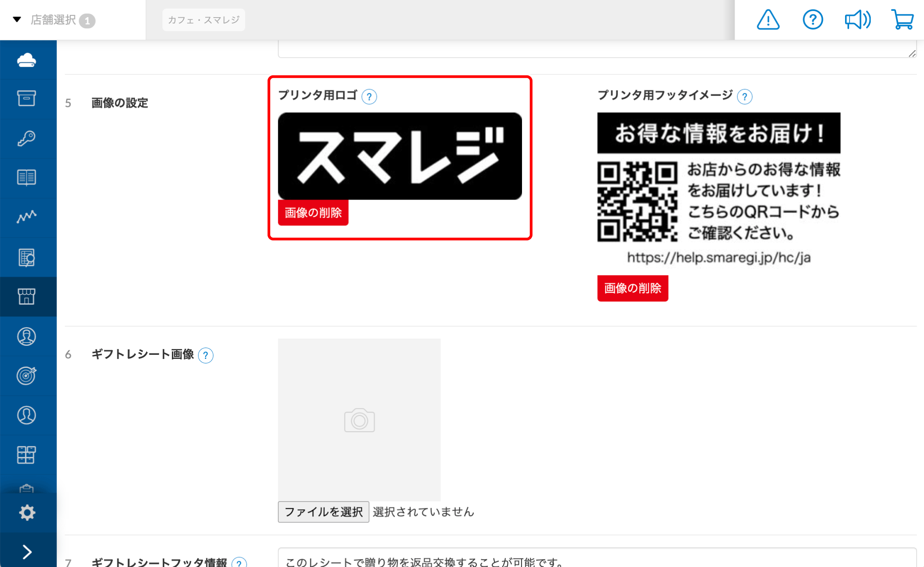Viewport: 924px width, 567px height.
Task: Open the warning triangle alerts icon
Action: (x=768, y=20)
